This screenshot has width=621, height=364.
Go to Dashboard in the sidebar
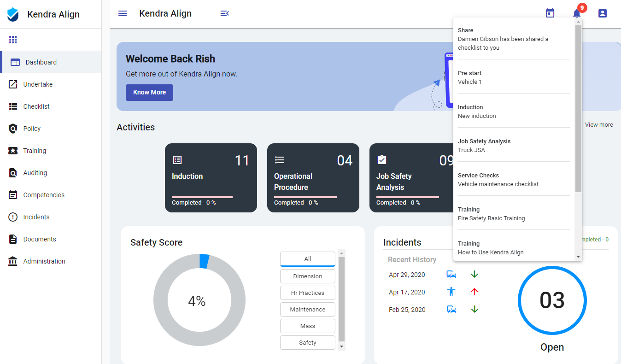tap(51, 62)
